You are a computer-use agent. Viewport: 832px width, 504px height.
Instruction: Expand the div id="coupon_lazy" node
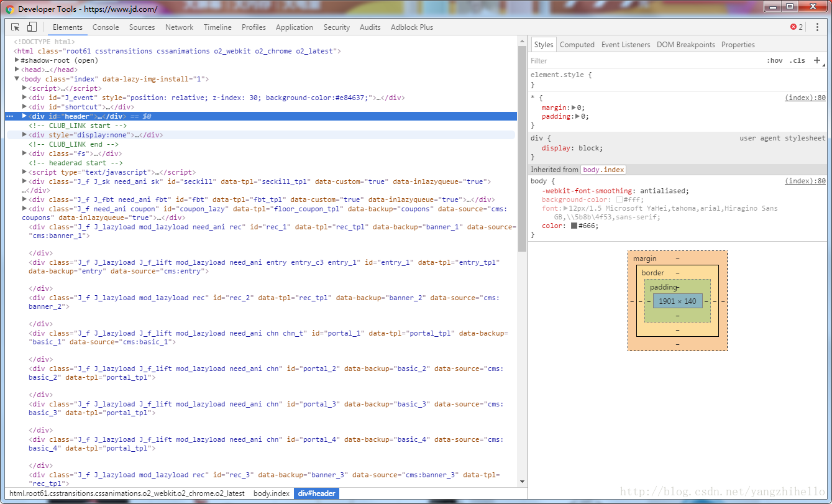click(24, 209)
